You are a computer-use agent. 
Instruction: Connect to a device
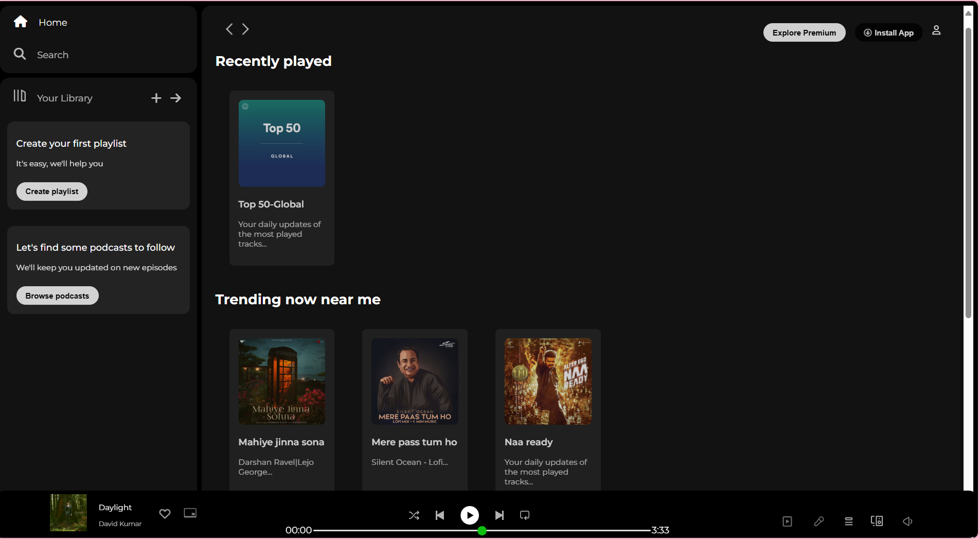click(x=877, y=521)
